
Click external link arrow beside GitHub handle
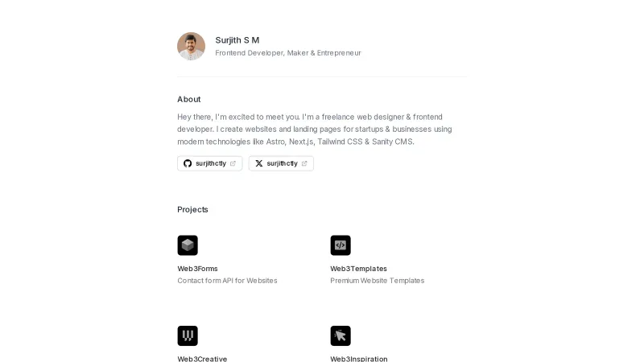click(x=233, y=163)
